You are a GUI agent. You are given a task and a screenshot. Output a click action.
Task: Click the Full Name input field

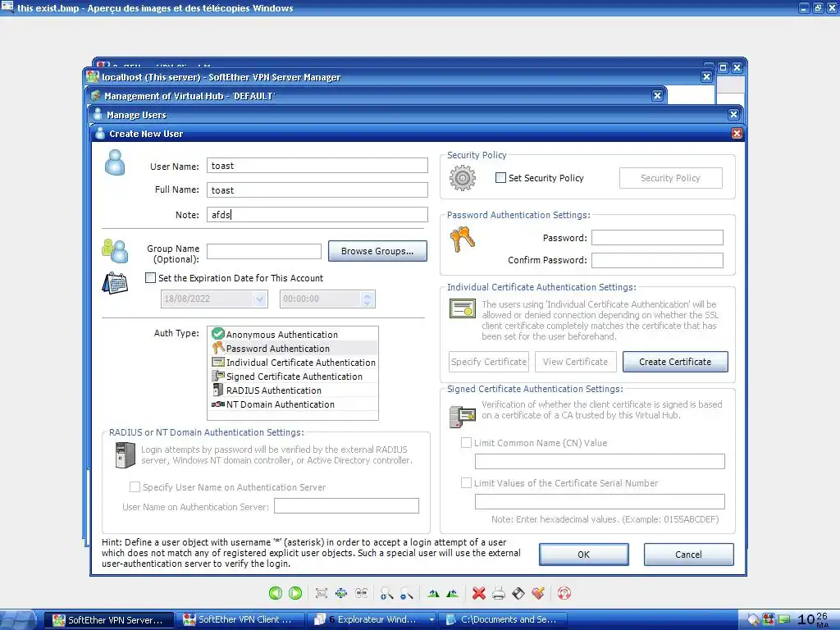click(317, 190)
